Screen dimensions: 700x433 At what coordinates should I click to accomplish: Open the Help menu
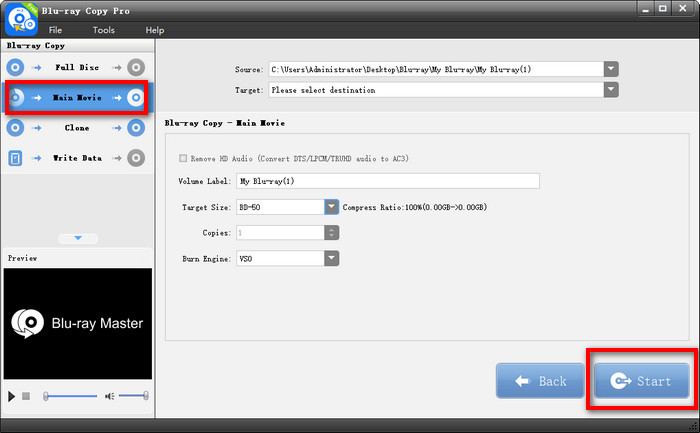(x=154, y=30)
